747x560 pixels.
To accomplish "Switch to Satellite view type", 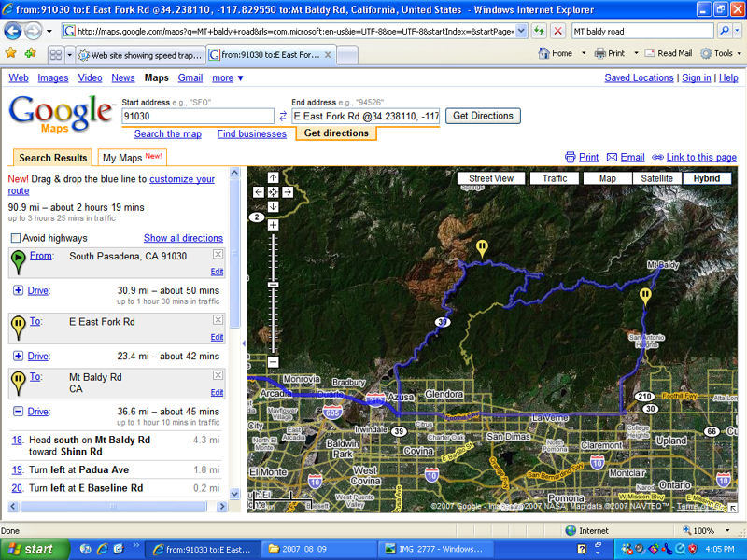I will (657, 178).
